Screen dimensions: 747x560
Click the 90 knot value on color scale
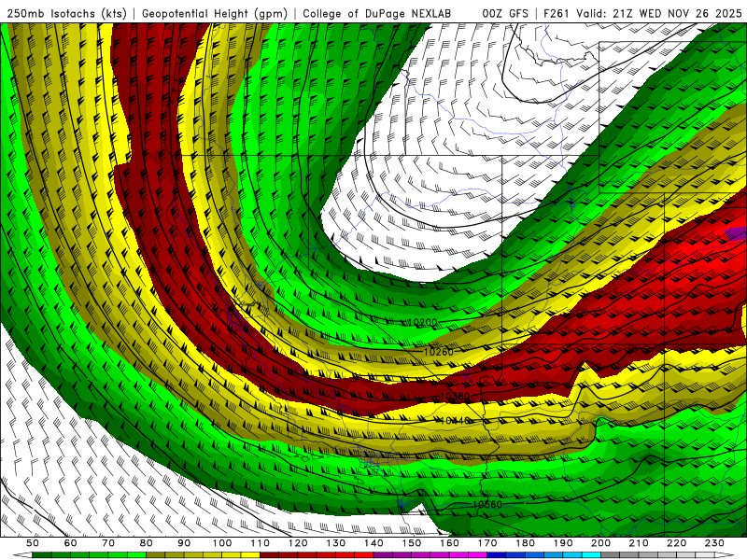(x=184, y=543)
